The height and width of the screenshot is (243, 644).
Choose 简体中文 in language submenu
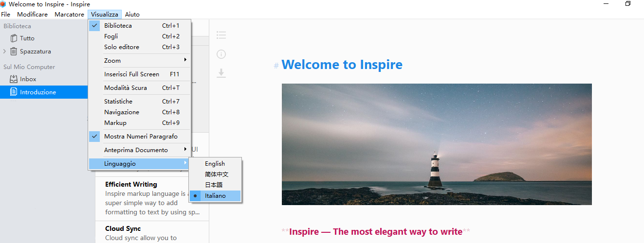(215, 174)
